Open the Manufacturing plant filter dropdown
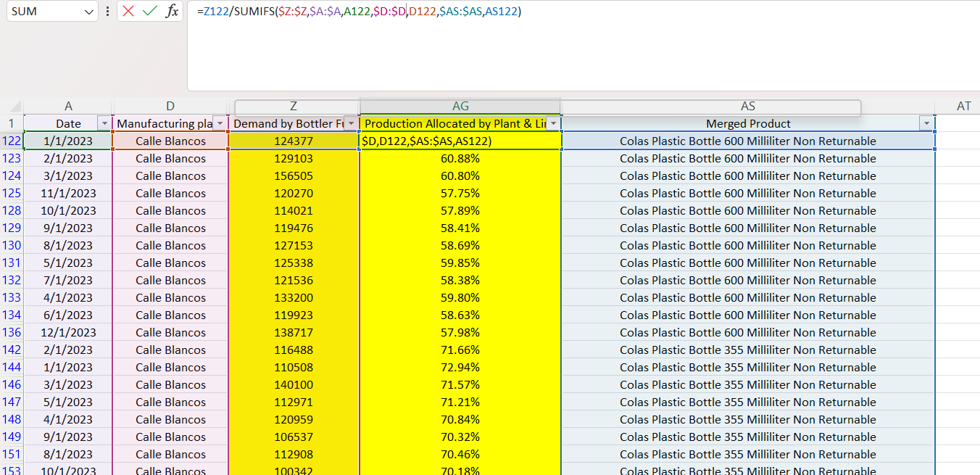The height and width of the screenshot is (475, 980). (220, 124)
